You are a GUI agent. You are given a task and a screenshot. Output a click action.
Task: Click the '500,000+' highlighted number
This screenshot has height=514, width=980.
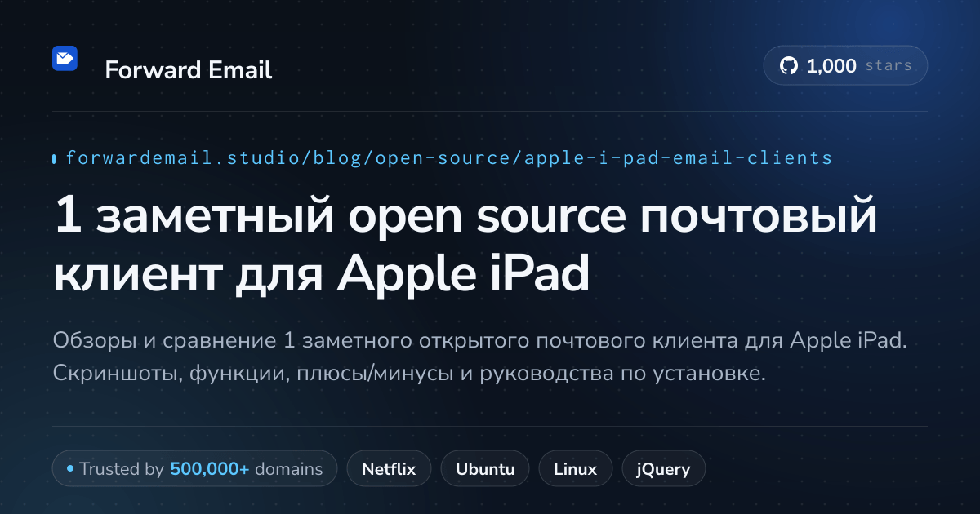pos(210,469)
